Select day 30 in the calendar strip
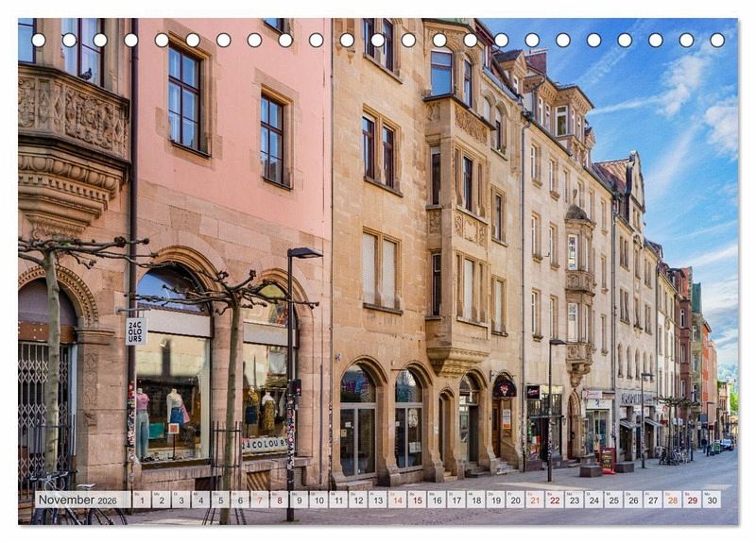Image resolution: width=756 pixels, height=543 pixels. click(712, 500)
